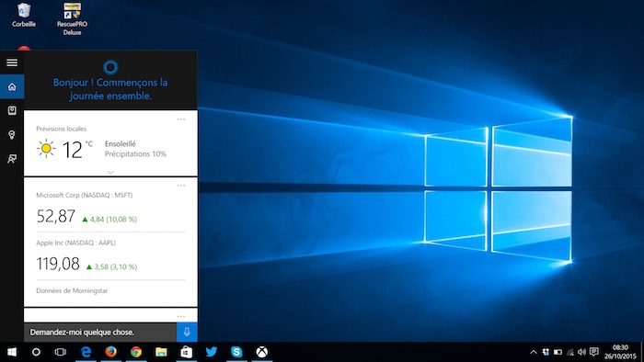Click the Cortana circle on taskbar

[36, 352]
